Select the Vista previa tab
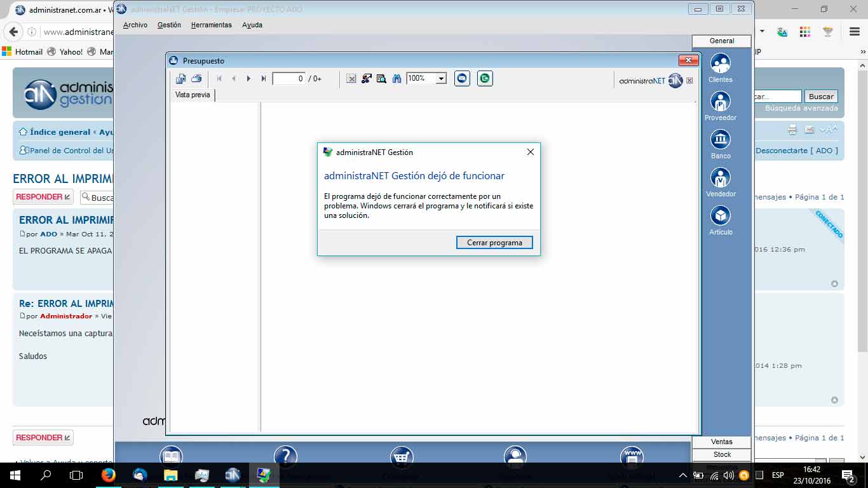The height and width of the screenshot is (488, 868). pyautogui.click(x=193, y=95)
